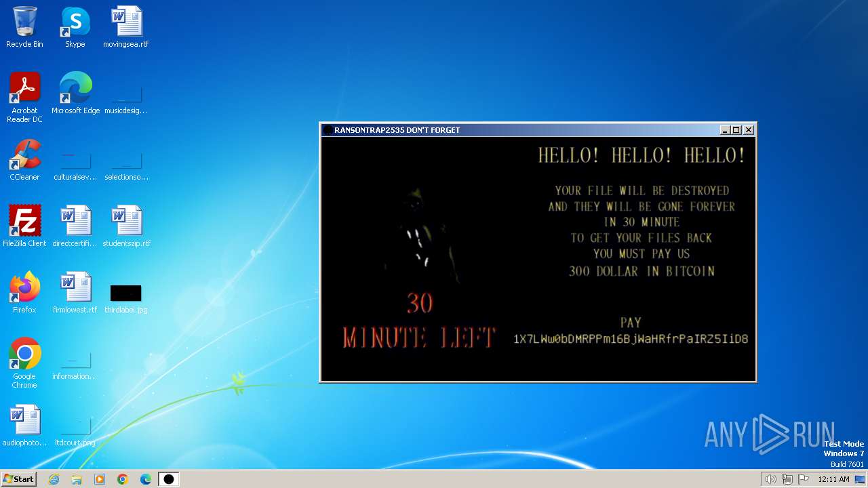
Task: Open Action Center flag tray icon
Action: coord(804,479)
